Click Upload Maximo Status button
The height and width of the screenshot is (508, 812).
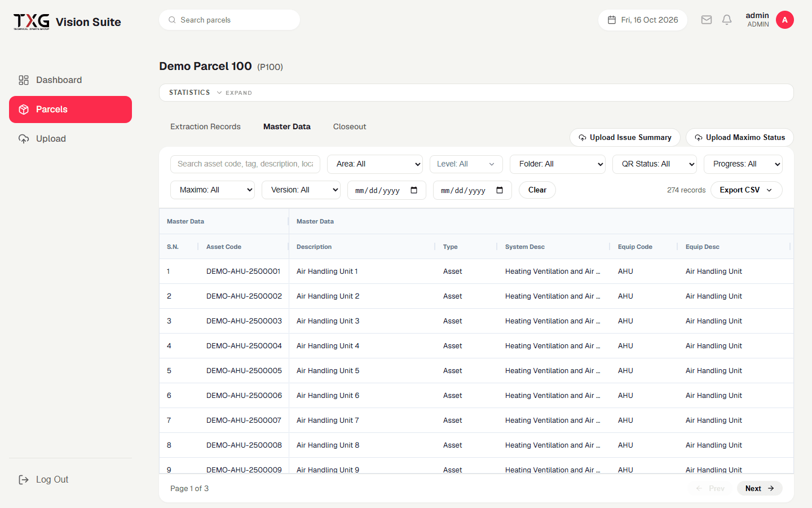(740, 138)
